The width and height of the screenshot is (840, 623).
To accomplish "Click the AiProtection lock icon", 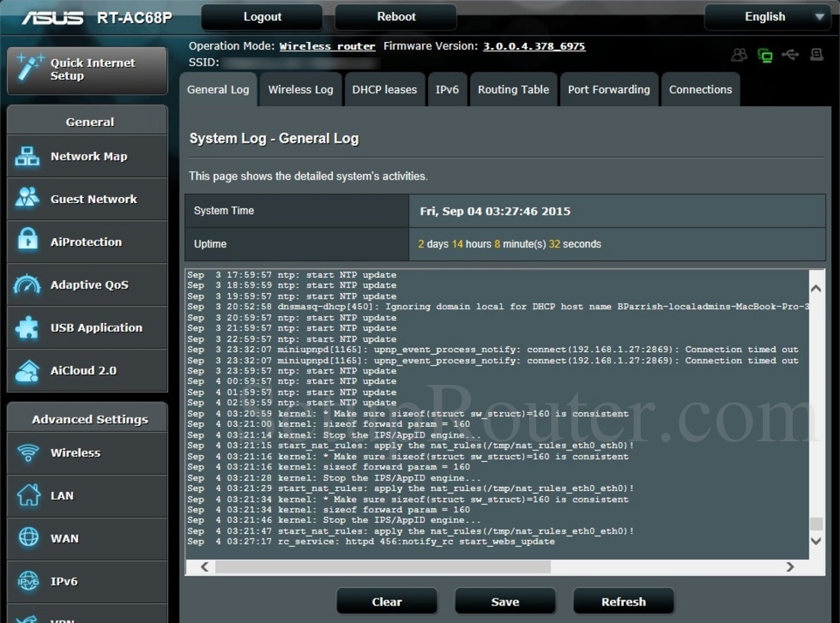I will tap(27, 240).
